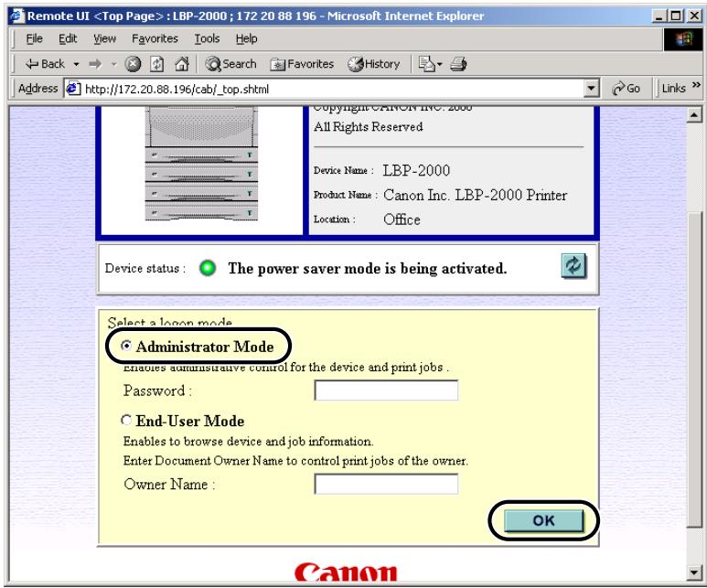Click the vertical scrollbar thumb
This screenshot has width=707, height=588.
click(x=694, y=368)
